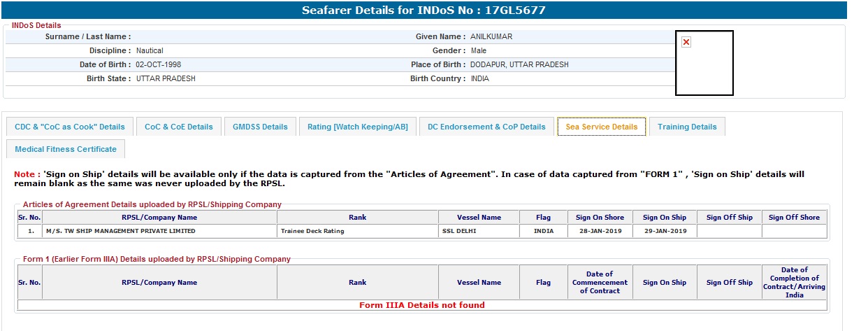Select the Sea Service Details tab

[601, 127]
